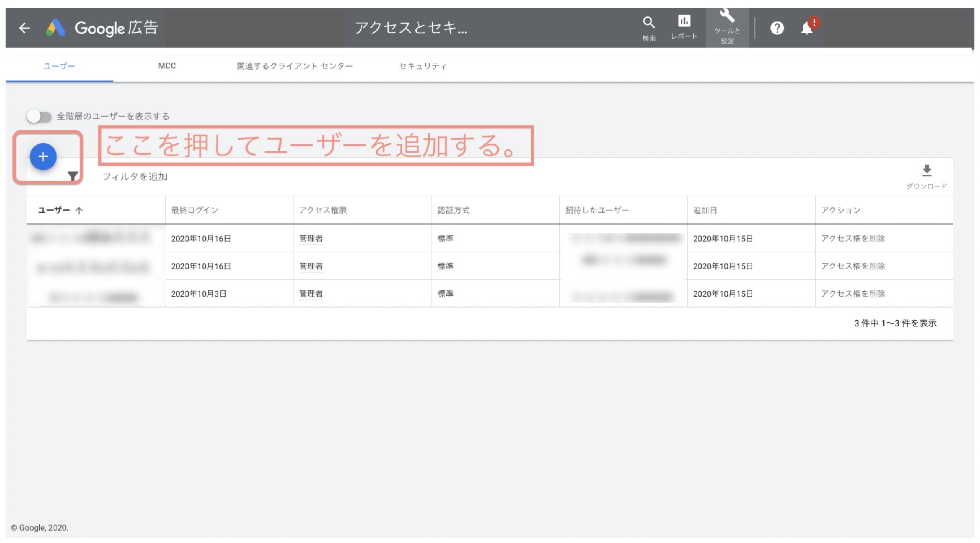
Task: Click the フィルタを追加 filter field
Action: (135, 176)
